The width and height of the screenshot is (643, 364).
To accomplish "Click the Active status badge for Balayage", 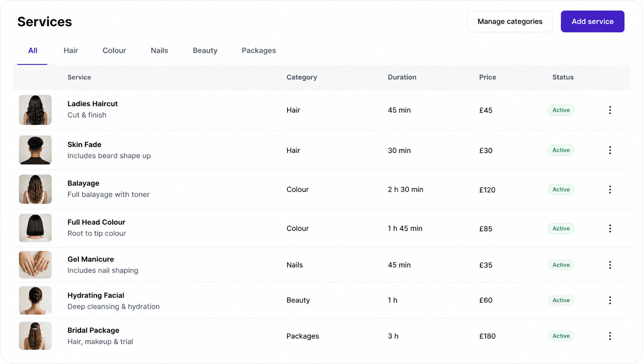I will [561, 190].
